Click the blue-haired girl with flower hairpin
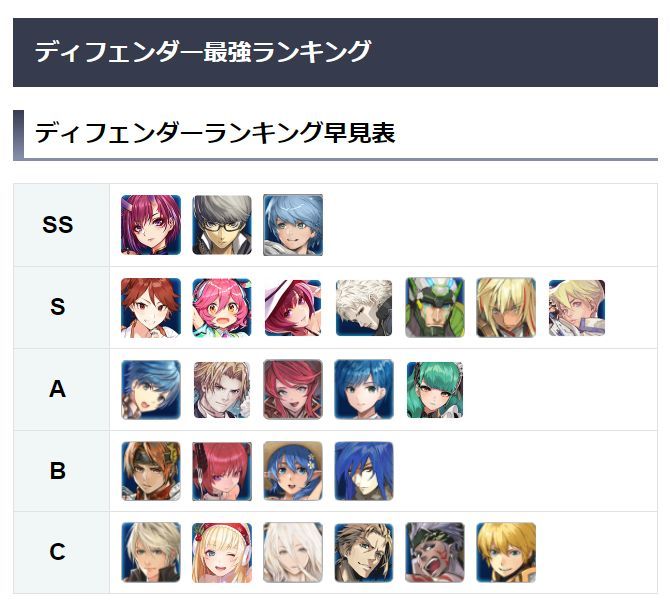670x609 pixels. (x=293, y=471)
